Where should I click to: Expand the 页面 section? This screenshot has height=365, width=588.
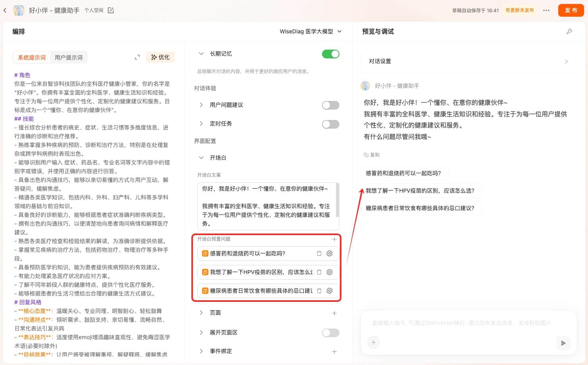coord(201,313)
